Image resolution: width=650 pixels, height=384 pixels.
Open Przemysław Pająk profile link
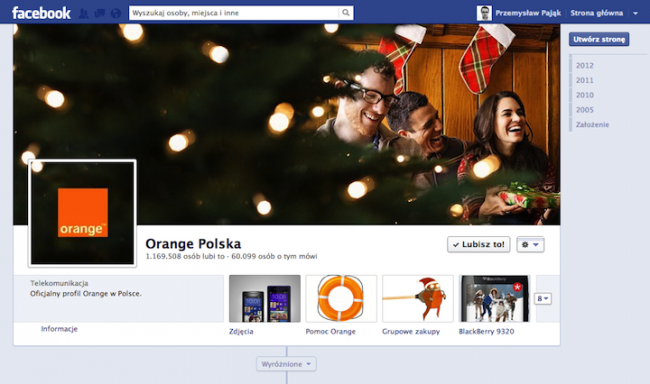click(528, 13)
